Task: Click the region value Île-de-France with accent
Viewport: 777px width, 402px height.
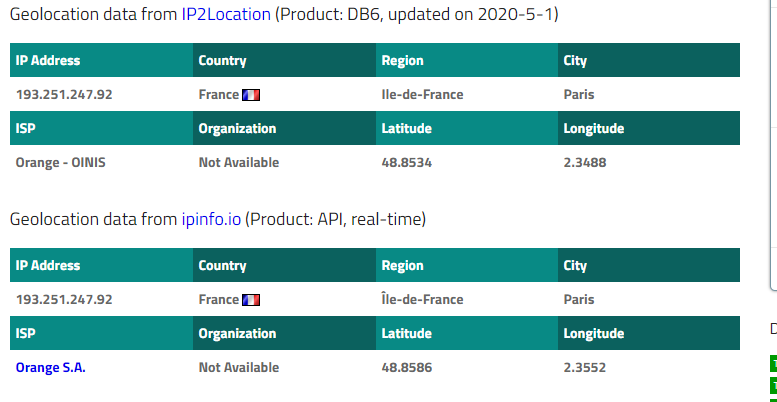Action: 422,299
